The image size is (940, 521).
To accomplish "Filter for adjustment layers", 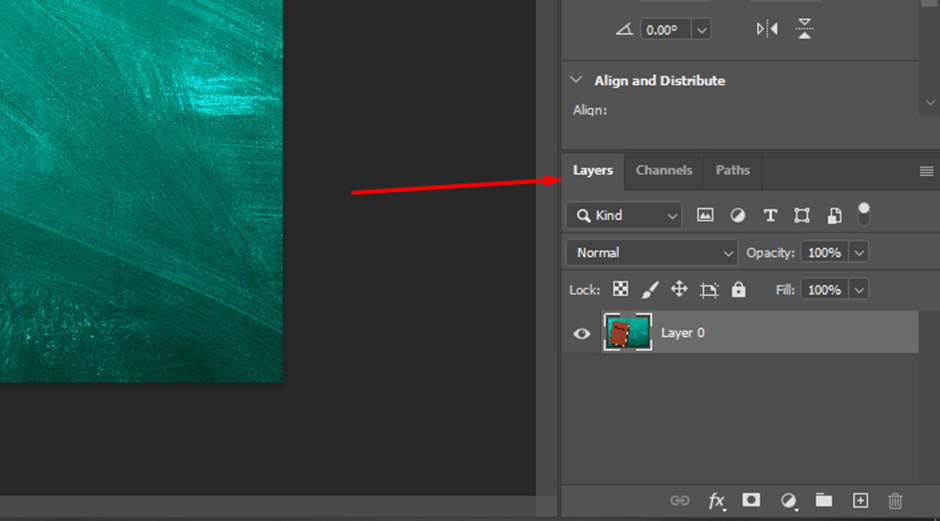I will pos(737,215).
